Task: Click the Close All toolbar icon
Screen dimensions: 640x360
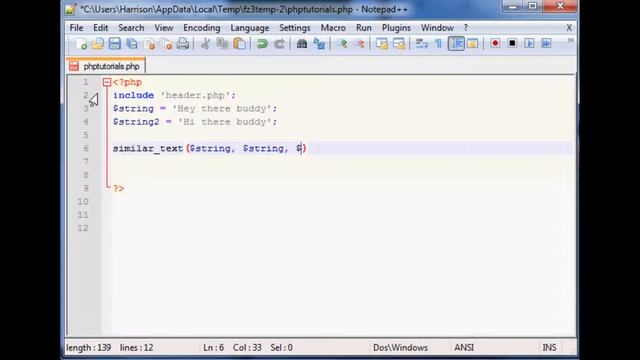Action: (166, 44)
